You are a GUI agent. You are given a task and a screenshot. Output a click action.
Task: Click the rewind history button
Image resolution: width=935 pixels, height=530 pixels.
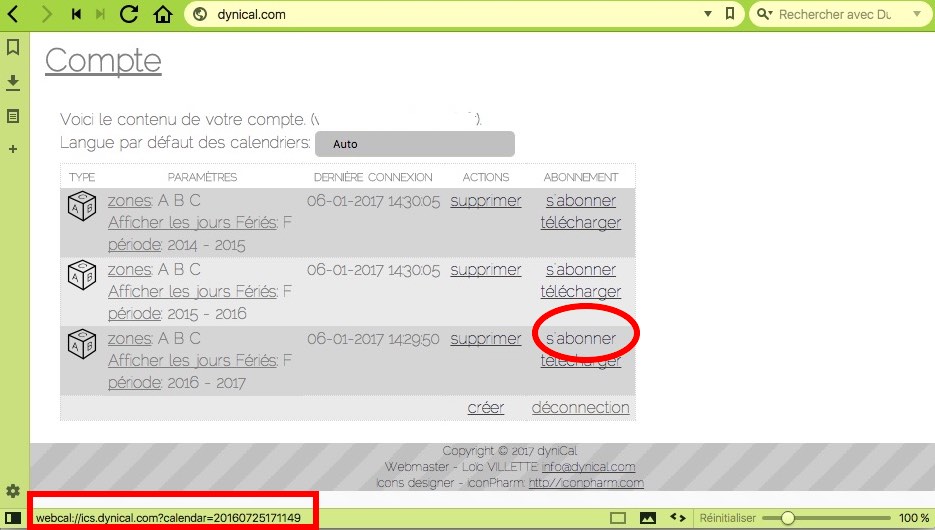point(77,14)
